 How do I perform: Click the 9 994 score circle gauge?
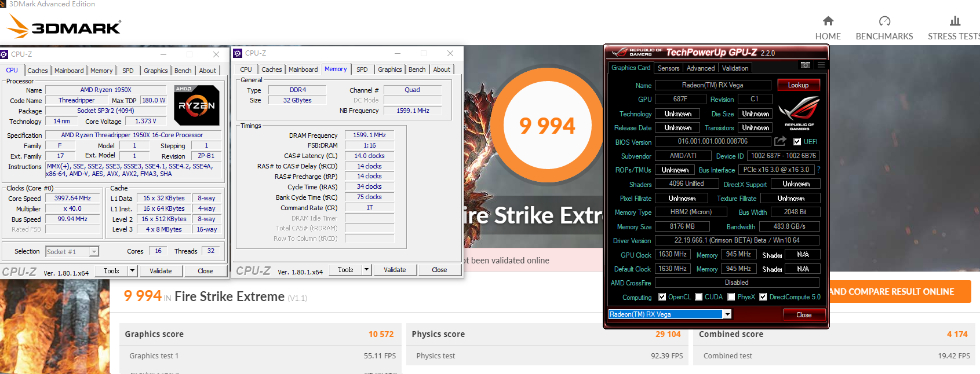click(x=548, y=125)
